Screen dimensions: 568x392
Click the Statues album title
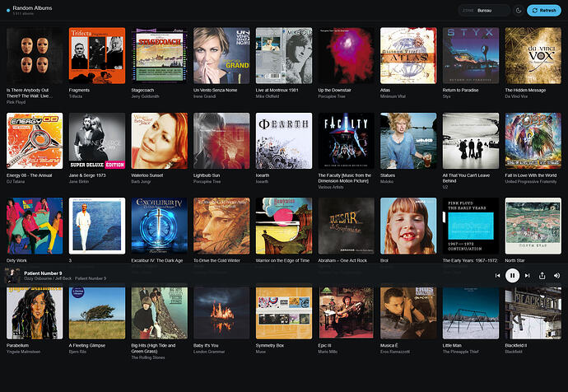pos(388,175)
